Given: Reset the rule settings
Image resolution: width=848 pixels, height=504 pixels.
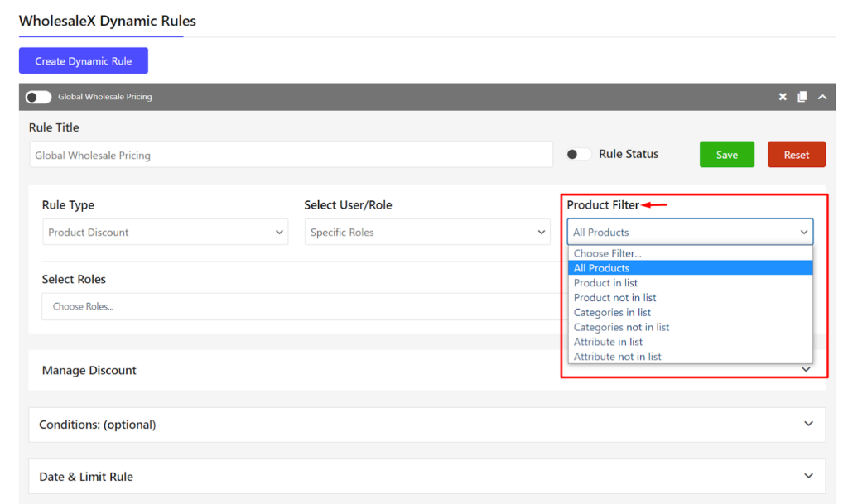Looking at the screenshot, I should pyautogui.click(x=797, y=155).
